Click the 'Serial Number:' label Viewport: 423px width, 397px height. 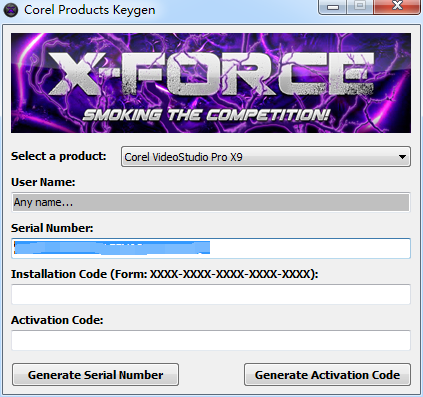click(x=52, y=228)
